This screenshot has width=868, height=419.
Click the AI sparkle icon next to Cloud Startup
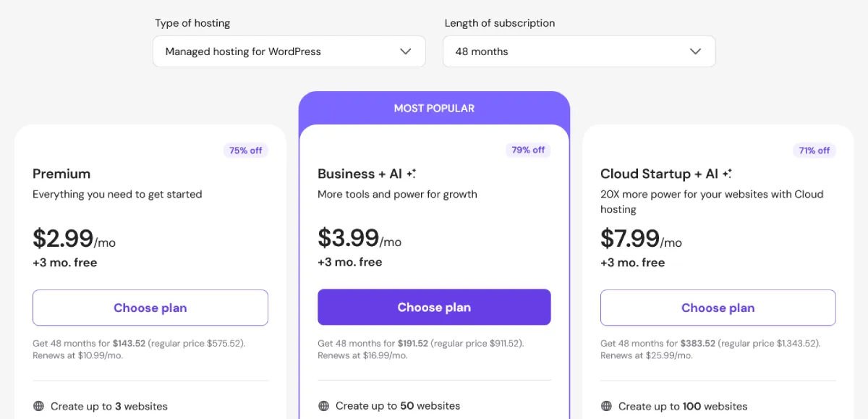click(727, 172)
